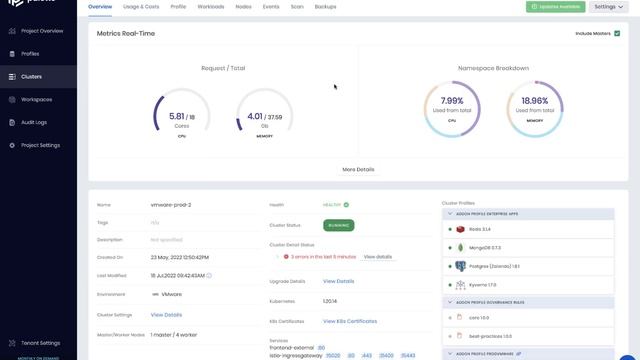
Task: Open istio-ingressgateway port :15020 link
Action: coord(333,356)
